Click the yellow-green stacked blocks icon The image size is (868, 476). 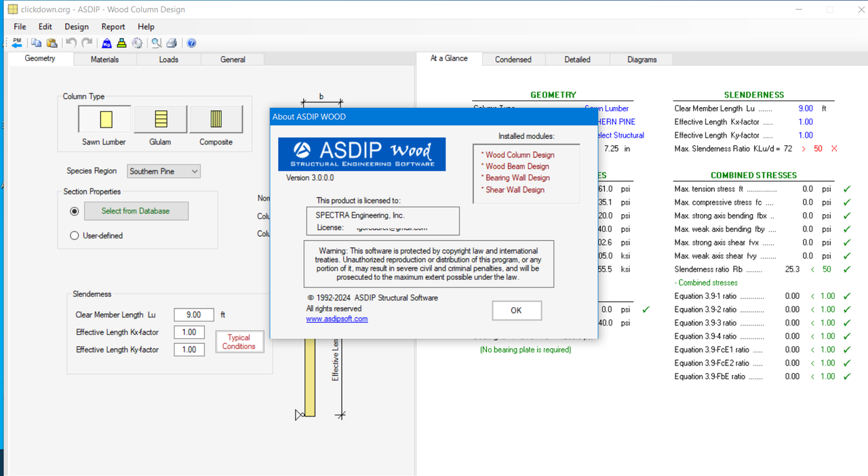coord(122,43)
